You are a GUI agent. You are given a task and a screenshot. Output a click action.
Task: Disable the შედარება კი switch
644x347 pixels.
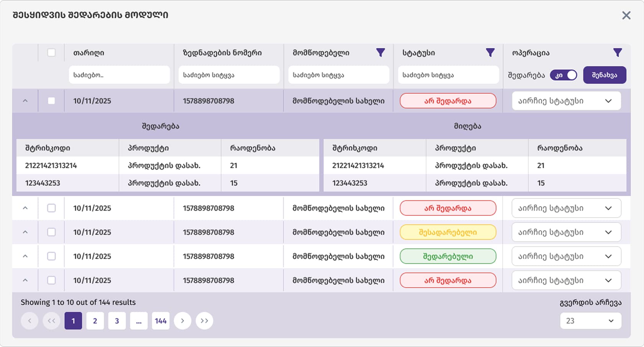point(563,75)
